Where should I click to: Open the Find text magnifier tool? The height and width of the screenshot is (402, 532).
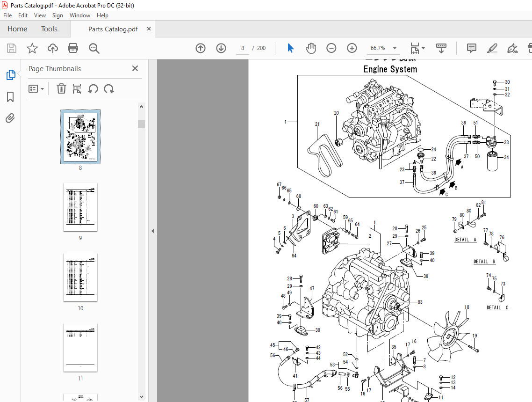pyautogui.click(x=94, y=48)
